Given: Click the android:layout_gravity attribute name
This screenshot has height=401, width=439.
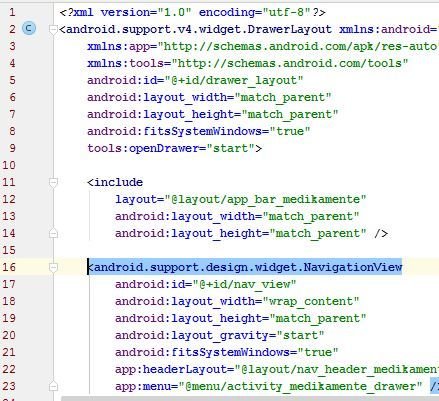Looking at the screenshot, I should [192, 335].
